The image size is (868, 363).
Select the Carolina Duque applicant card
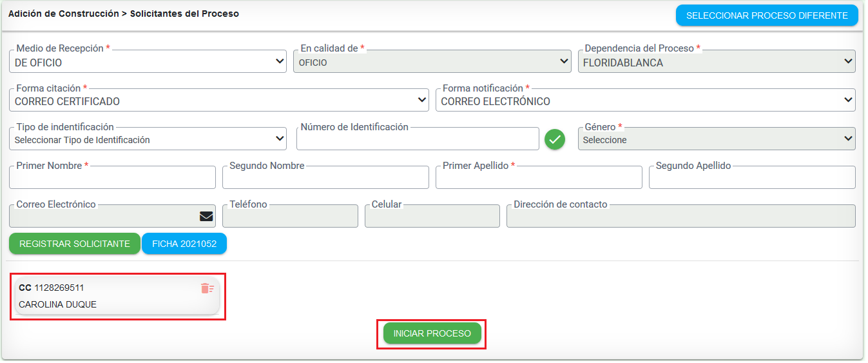coord(117,296)
